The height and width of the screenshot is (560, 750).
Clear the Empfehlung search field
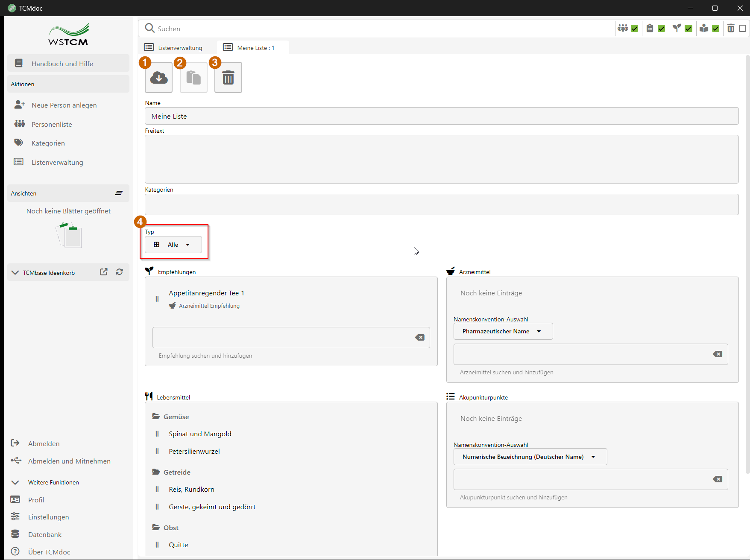420,338
